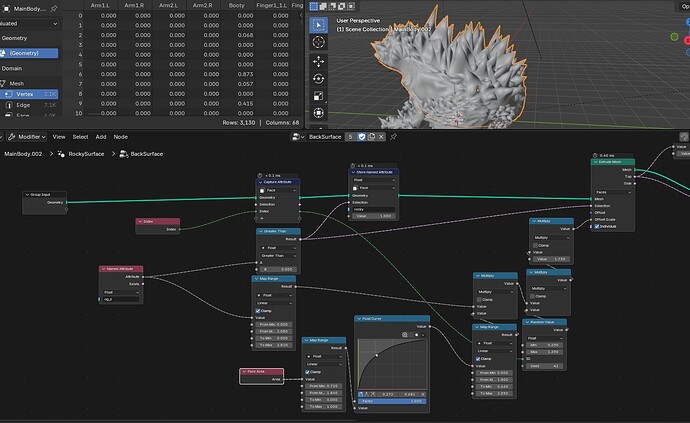Set selection mode to invert selection
Screen dimensions: 690x423
click(x=341, y=6)
